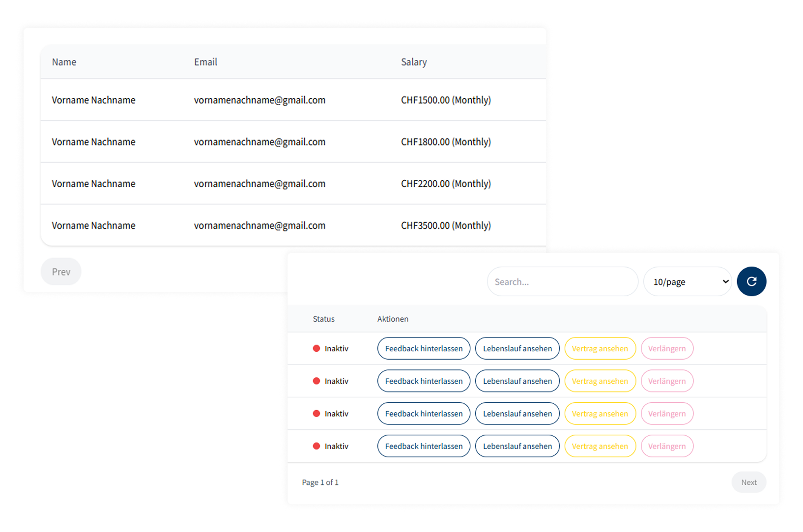Focus the Search... input field
This screenshot has width=803, height=532.
tap(562, 281)
